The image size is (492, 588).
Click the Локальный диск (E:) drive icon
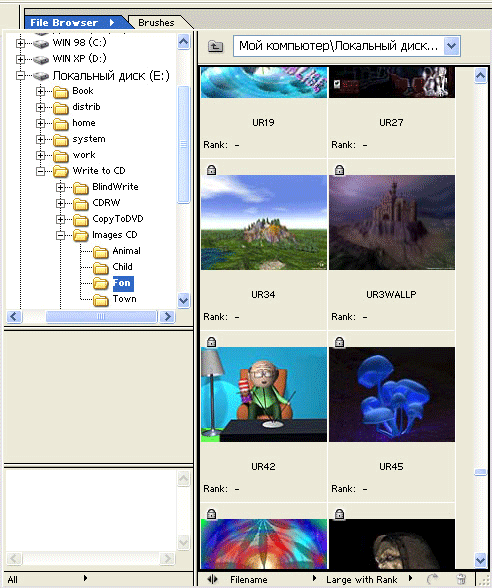41,76
